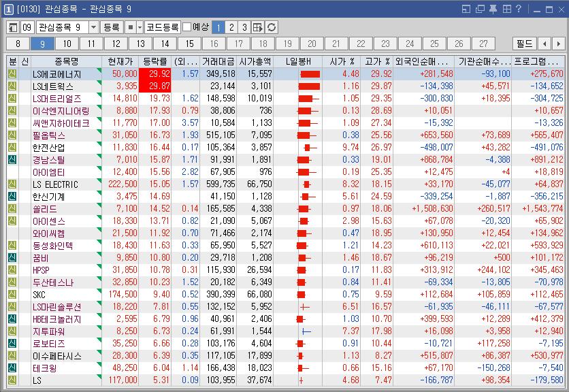Enable the 예상 checkbox
This screenshot has height=392, width=569.
(x=187, y=27)
